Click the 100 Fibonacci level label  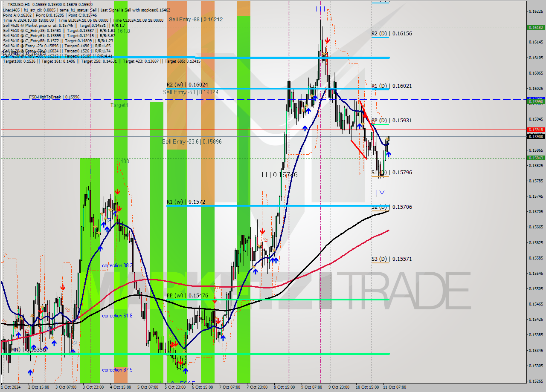coord(125,161)
